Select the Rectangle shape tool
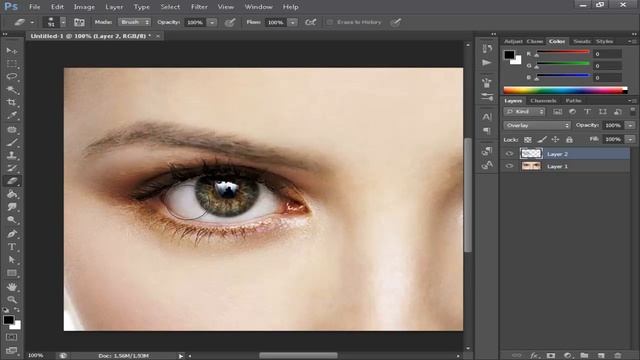The height and width of the screenshot is (360, 640). point(12,273)
